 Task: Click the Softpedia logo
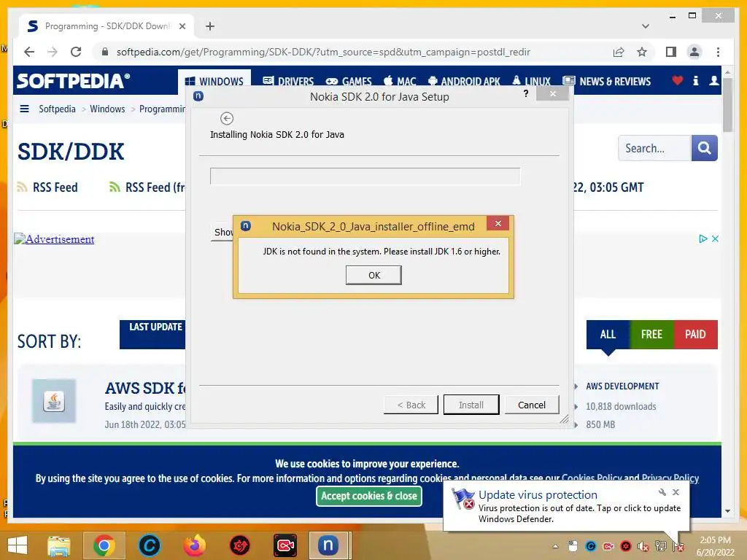pos(74,81)
